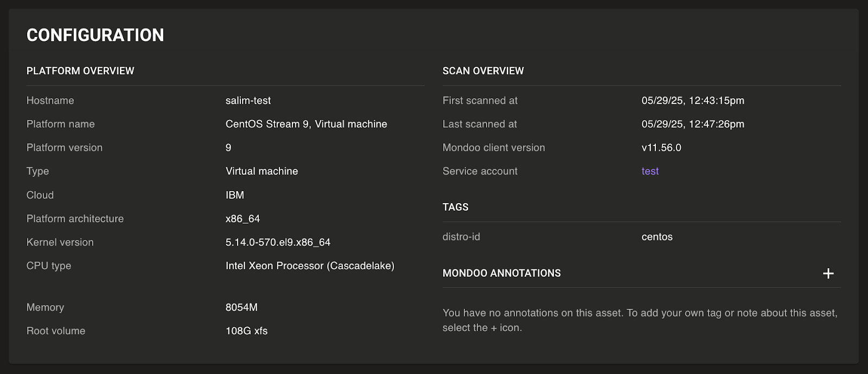Screen dimensions: 868x374
Task: Click the centos tag value
Action: pos(657,237)
